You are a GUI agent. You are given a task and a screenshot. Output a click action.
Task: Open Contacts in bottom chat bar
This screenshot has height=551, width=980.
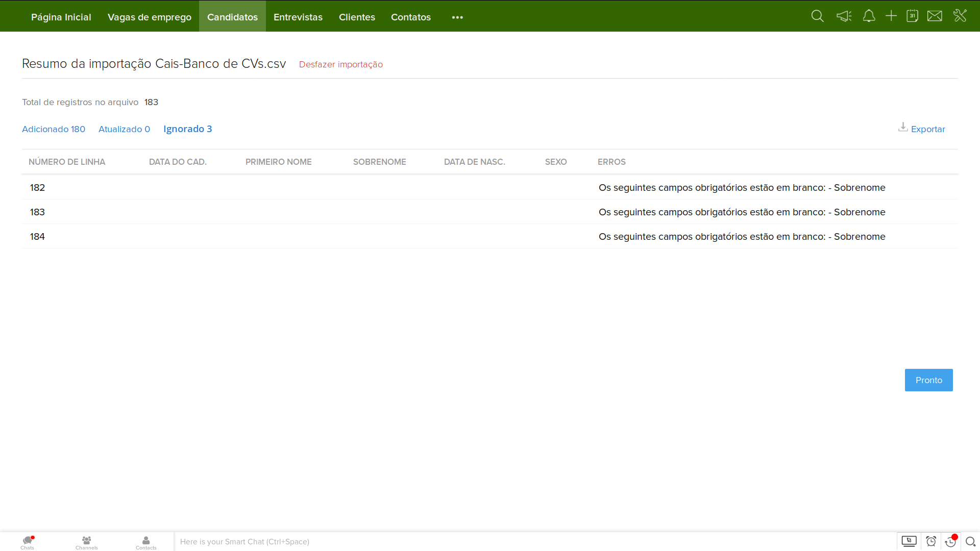(146, 542)
